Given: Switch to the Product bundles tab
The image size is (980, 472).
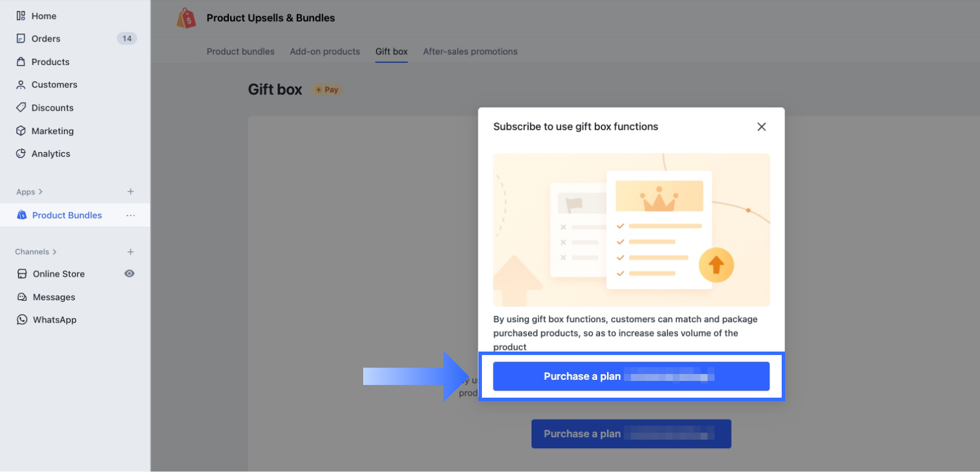Looking at the screenshot, I should coord(240,51).
